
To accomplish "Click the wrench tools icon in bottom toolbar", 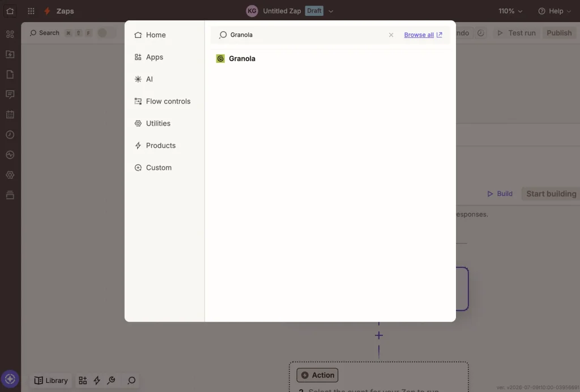I will coord(111,381).
